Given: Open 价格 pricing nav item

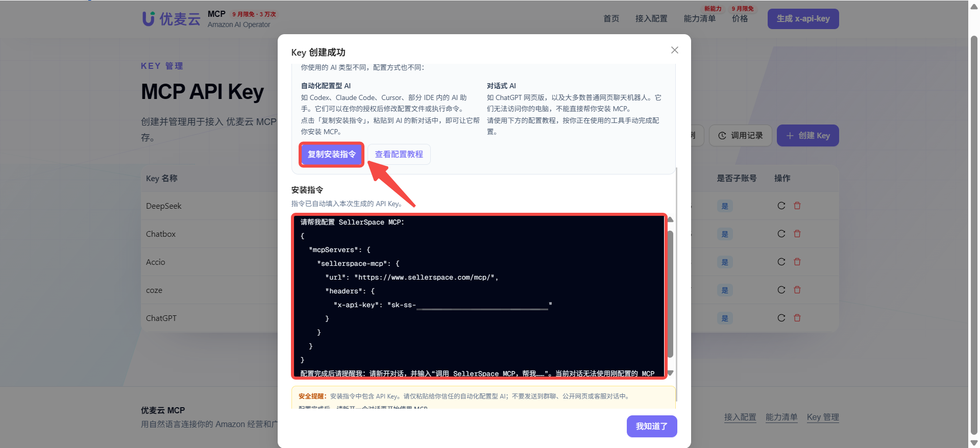Looking at the screenshot, I should point(740,18).
